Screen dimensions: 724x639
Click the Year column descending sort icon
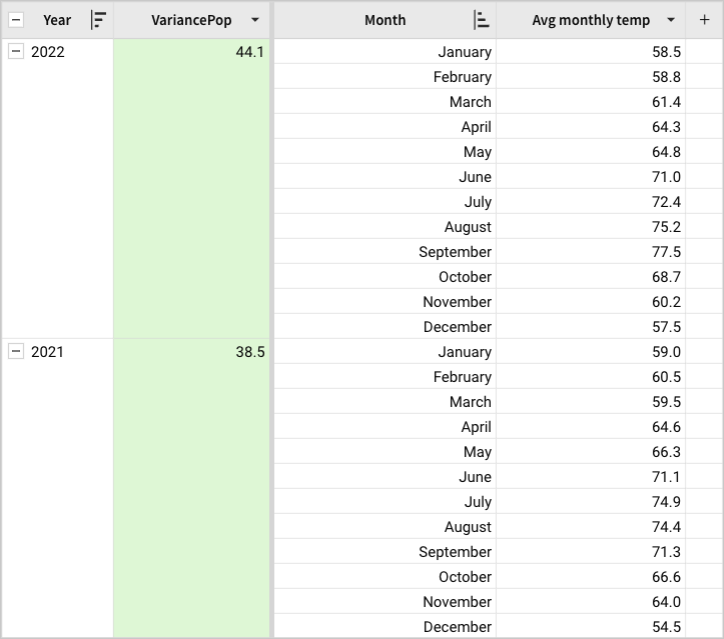pos(98,20)
